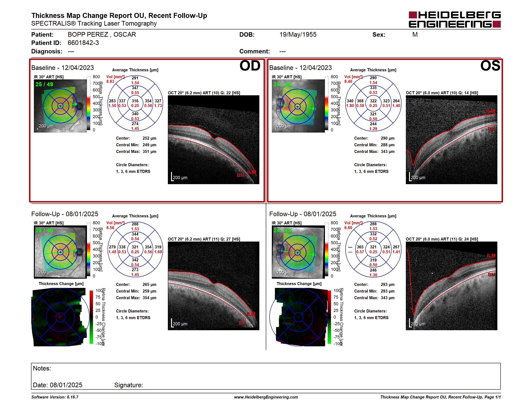Click OD follow-up Central Min 259 µm

tap(149, 291)
